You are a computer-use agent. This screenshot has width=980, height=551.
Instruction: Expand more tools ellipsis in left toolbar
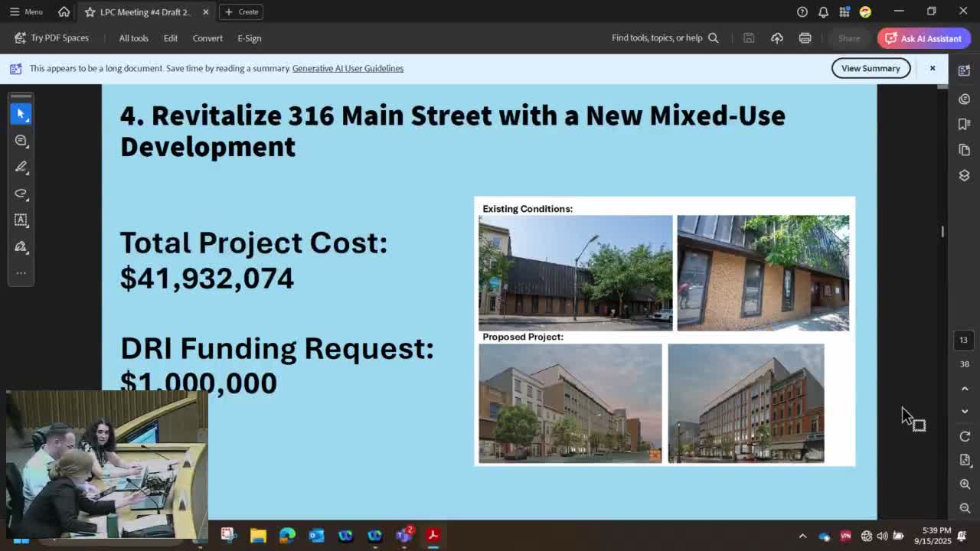(21, 272)
